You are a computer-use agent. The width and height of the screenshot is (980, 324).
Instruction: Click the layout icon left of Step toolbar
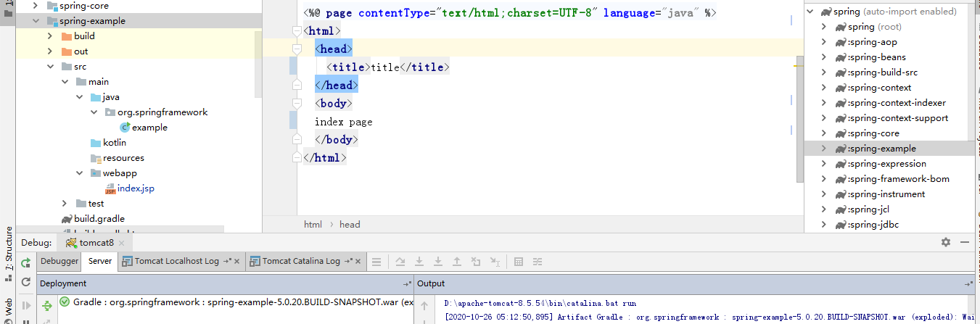pos(376,261)
